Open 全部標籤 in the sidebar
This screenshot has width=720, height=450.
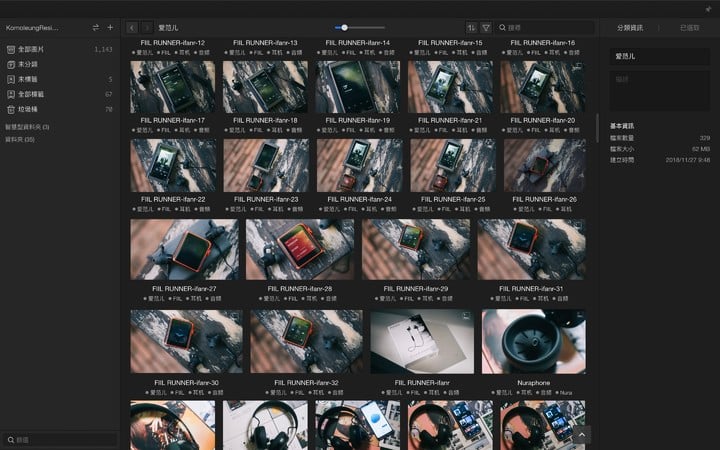point(60,94)
